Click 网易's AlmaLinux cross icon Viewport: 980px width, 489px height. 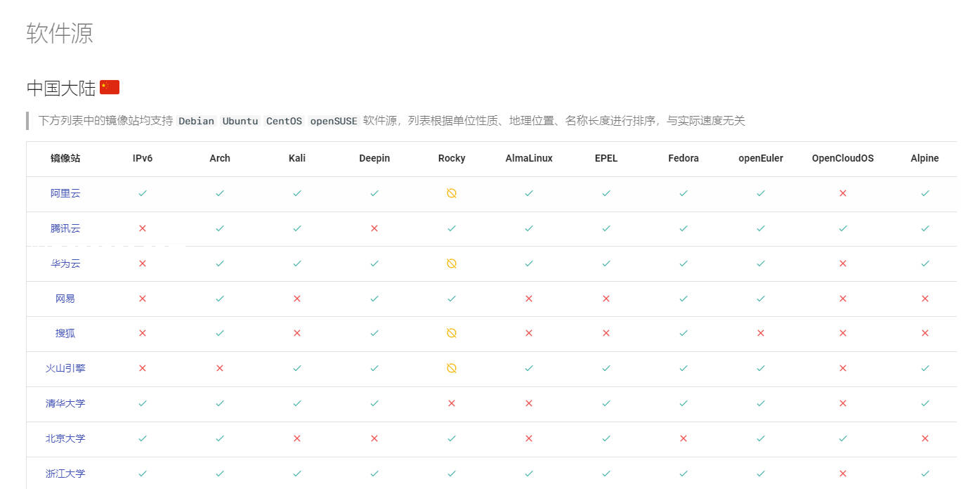pyautogui.click(x=529, y=299)
